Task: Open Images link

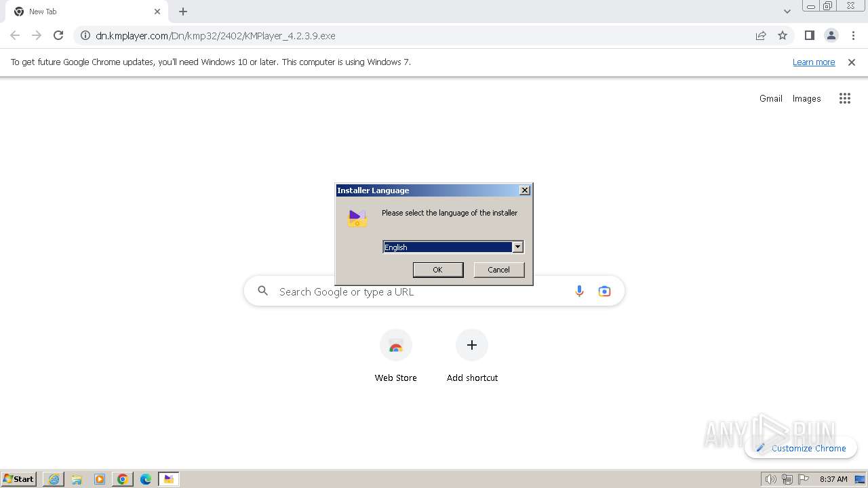Action: click(807, 98)
